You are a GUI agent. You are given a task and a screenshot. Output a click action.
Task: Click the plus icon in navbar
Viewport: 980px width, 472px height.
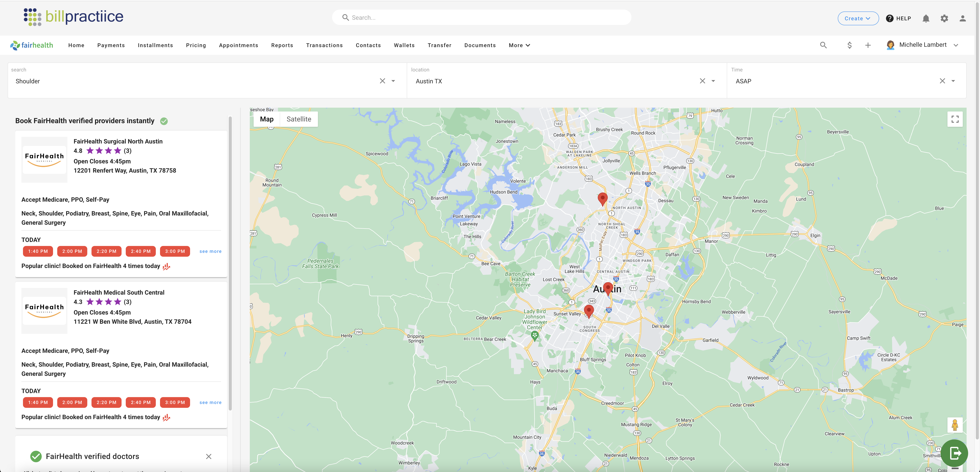868,45
